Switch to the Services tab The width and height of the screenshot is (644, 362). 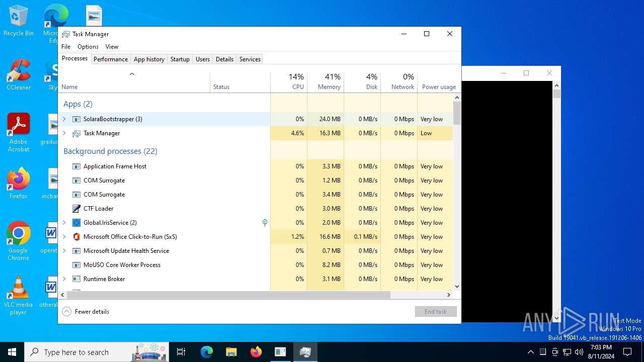[250, 59]
